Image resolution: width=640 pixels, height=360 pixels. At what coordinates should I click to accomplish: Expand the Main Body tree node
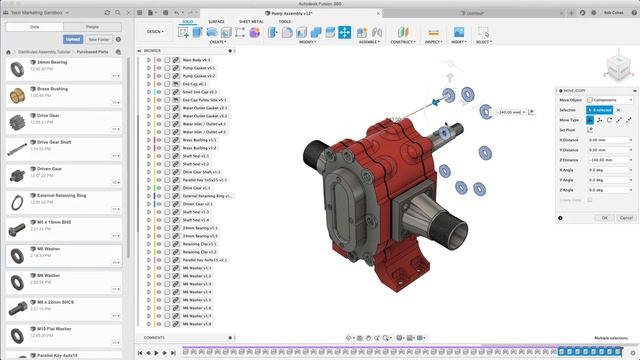pos(149,60)
